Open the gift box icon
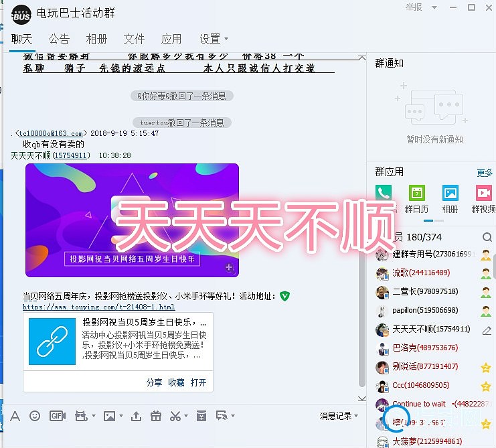496x448 pixels. click(x=156, y=416)
